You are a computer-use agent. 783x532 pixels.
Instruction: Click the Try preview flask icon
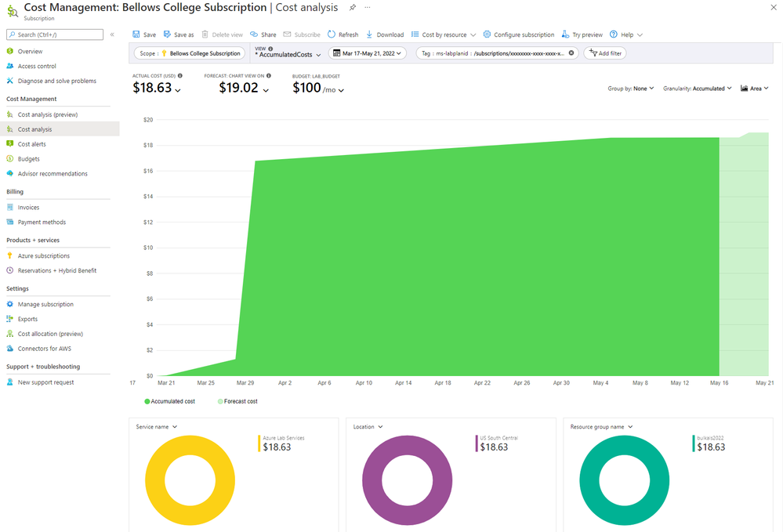tap(565, 34)
